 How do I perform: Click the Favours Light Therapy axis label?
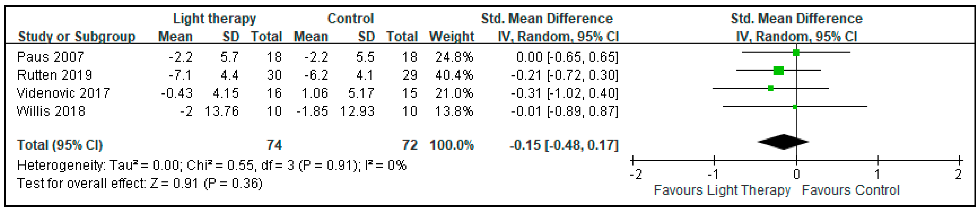click(722, 190)
